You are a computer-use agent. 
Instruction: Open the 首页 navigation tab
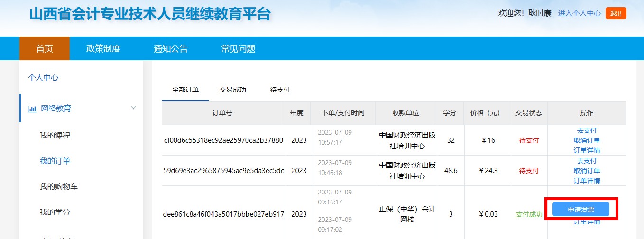pos(45,48)
